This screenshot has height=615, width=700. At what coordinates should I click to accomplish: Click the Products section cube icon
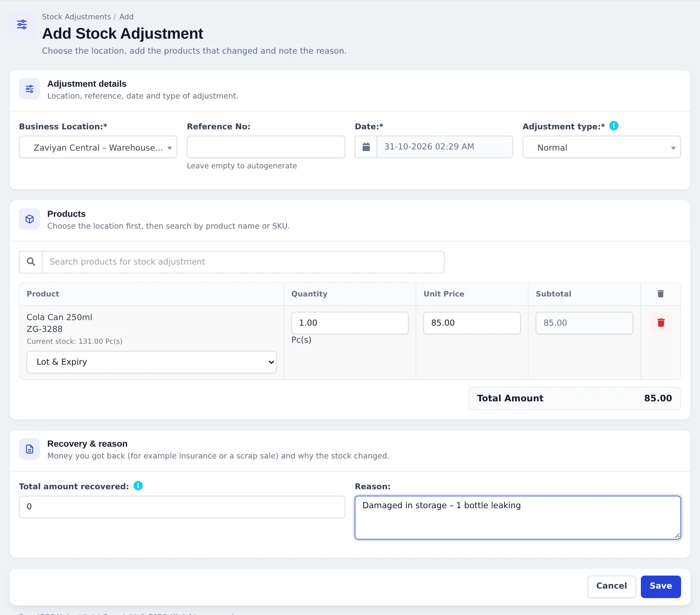30,219
